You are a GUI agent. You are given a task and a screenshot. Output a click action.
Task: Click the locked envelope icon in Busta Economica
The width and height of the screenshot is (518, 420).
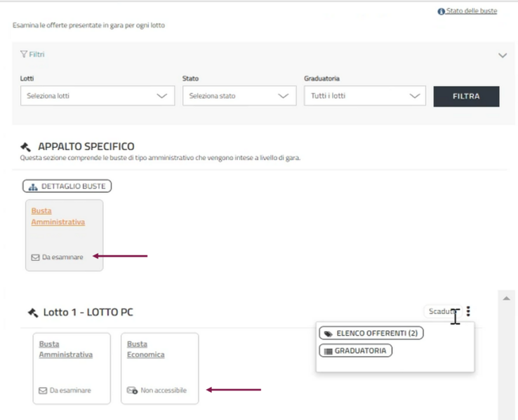tap(132, 391)
